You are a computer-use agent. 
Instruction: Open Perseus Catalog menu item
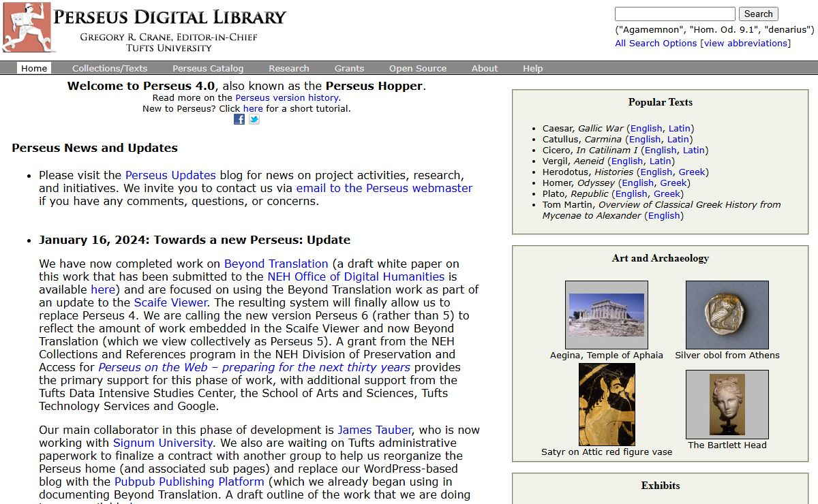coord(208,68)
